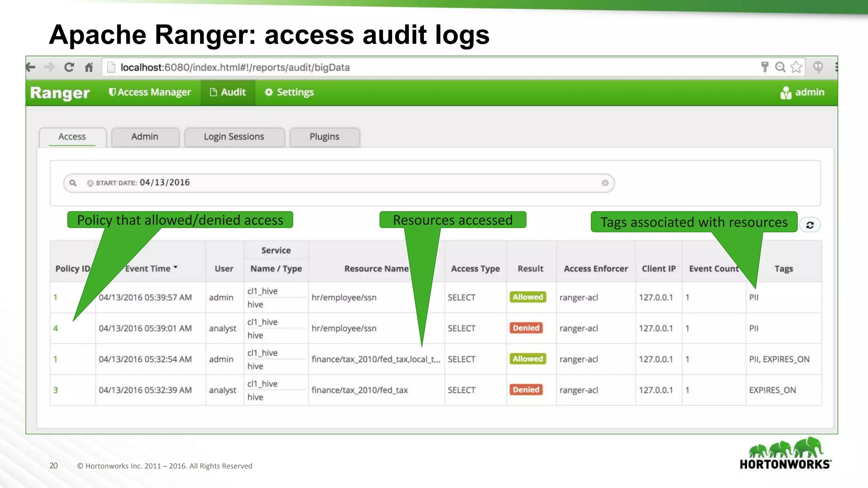The height and width of the screenshot is (488, 868).
Task: Switch to the Login Sessions tab
Action: click(234, 137)
